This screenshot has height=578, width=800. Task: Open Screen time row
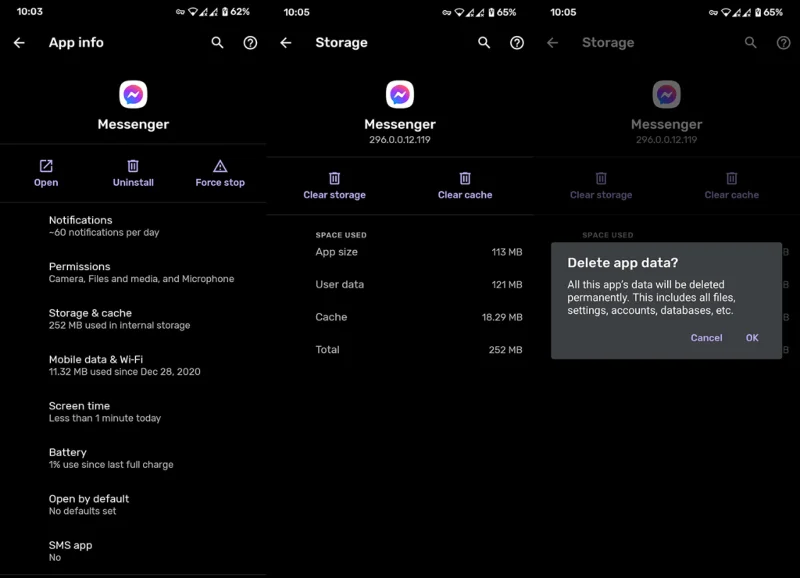(x=133, y=412)
